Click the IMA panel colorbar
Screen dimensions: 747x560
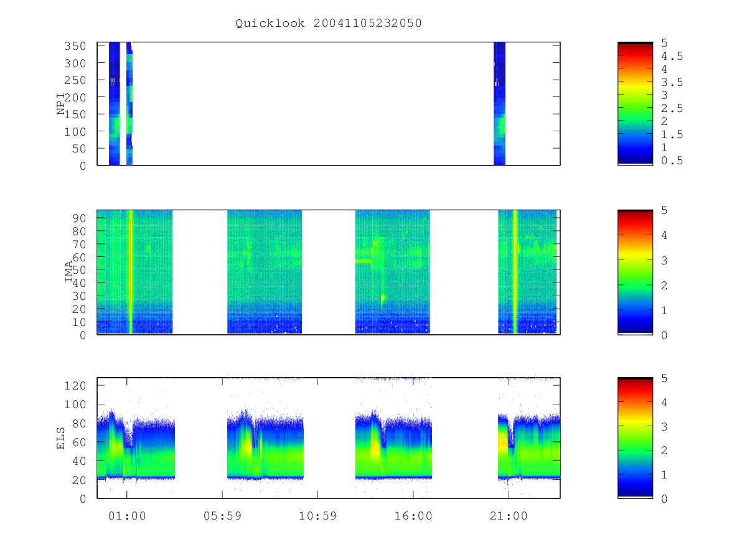pyautogui.click(x=635, y=272)
